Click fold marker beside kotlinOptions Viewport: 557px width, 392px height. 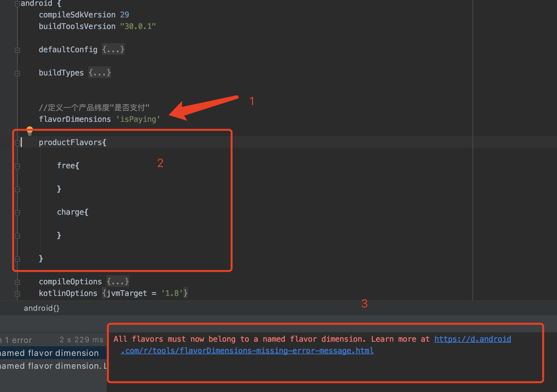[17, 294]
